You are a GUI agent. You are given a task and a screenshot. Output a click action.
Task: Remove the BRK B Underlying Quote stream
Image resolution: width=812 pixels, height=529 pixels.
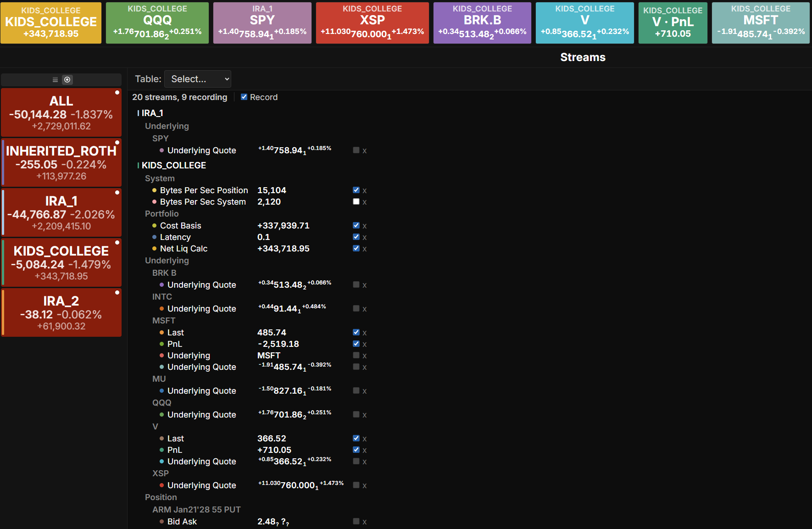[365, 285]
